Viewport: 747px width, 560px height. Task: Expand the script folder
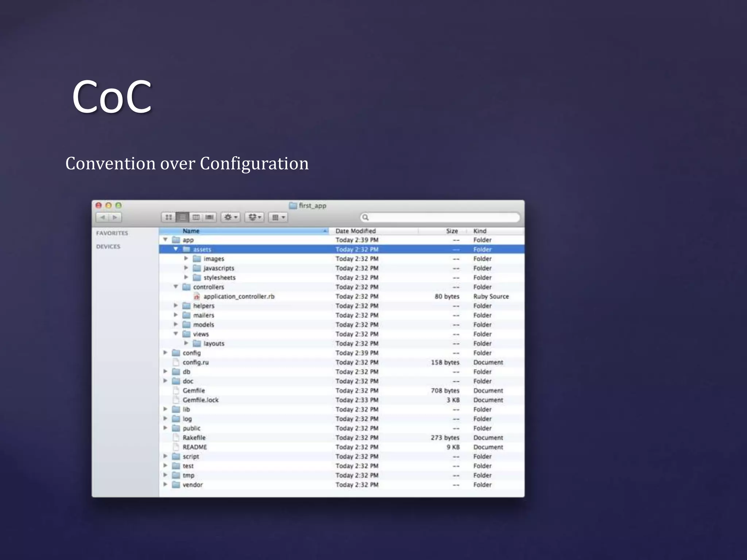click(x=165, y=456)
